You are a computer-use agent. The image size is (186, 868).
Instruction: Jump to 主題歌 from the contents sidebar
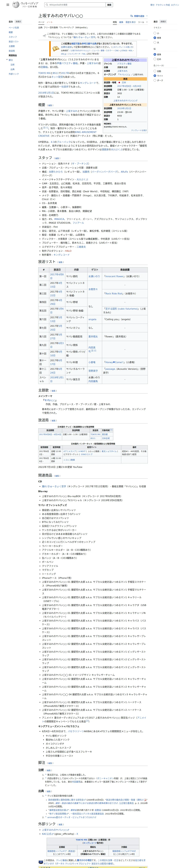[x=12, y=46]
